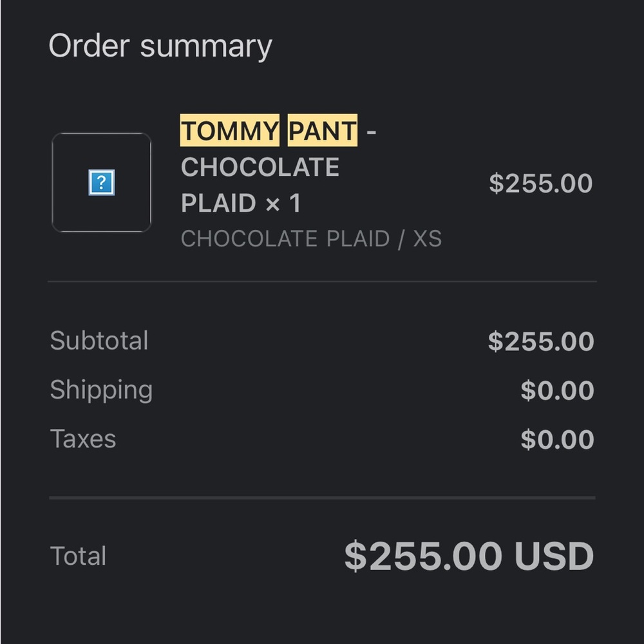The width and height of the screenshot is (644, 644).
Task: Select the Subtotal amount $255.00
Action: tap(540, 341)
